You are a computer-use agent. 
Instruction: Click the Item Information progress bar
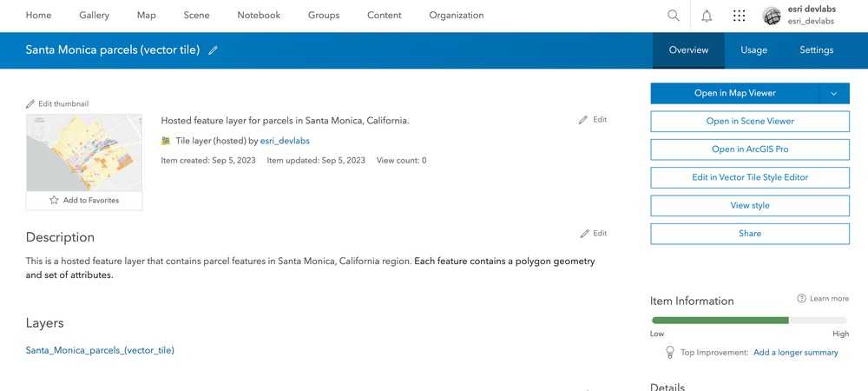click(749, 321)
